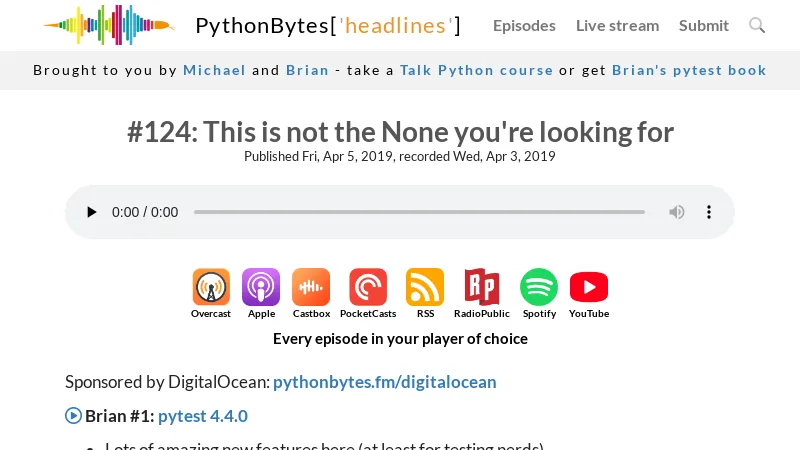The width and height of the screenshot is (800, 450).
Task: Click the search magnifier icon
Action: click(757, 26)
